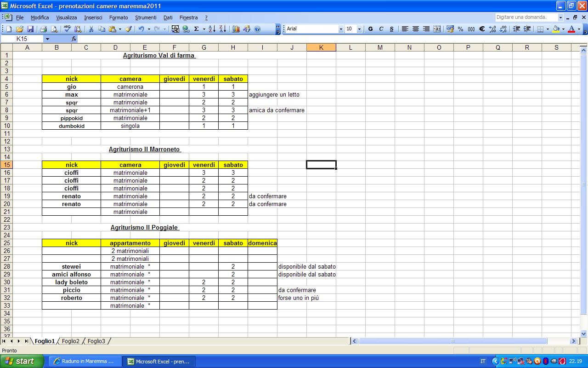
Task: Apply the yellow fill color bucket
Action: click(556, 29)
